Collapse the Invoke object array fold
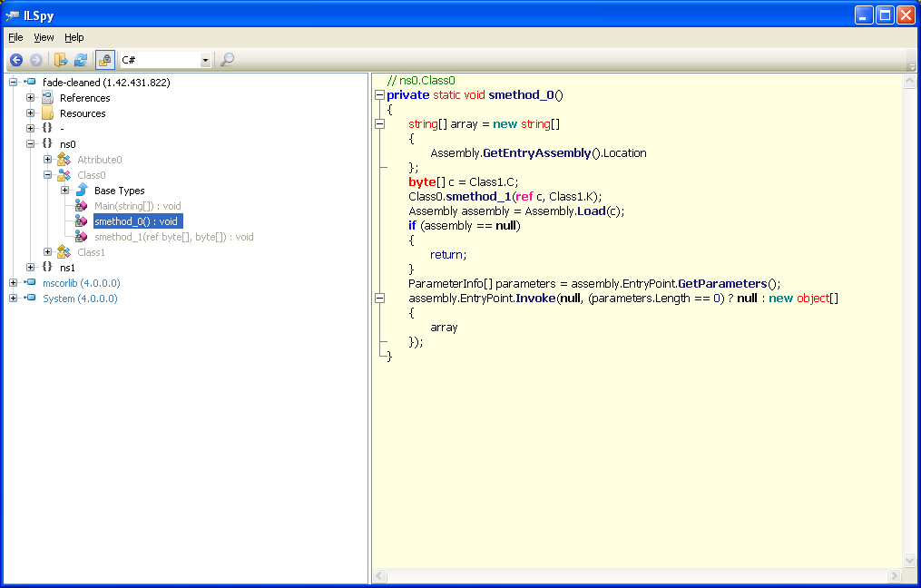The height and width of the screenshot is (588, 921). tap(379, 299)
